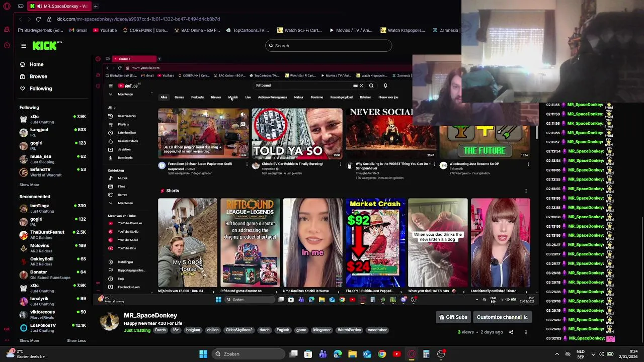
Task: Open the Opera menu logo icon
Action: 7,6
